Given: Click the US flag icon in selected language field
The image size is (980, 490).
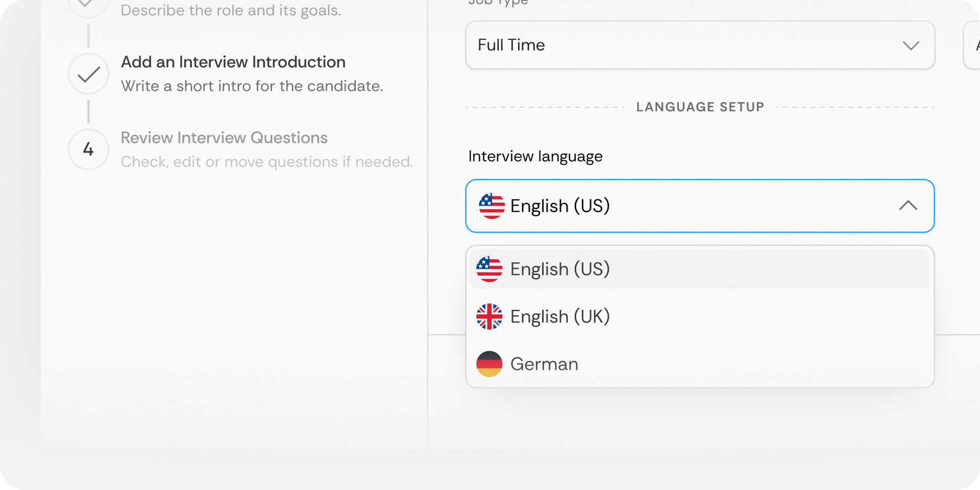Looking at the screenshot, I should click(x=492, y=206).
